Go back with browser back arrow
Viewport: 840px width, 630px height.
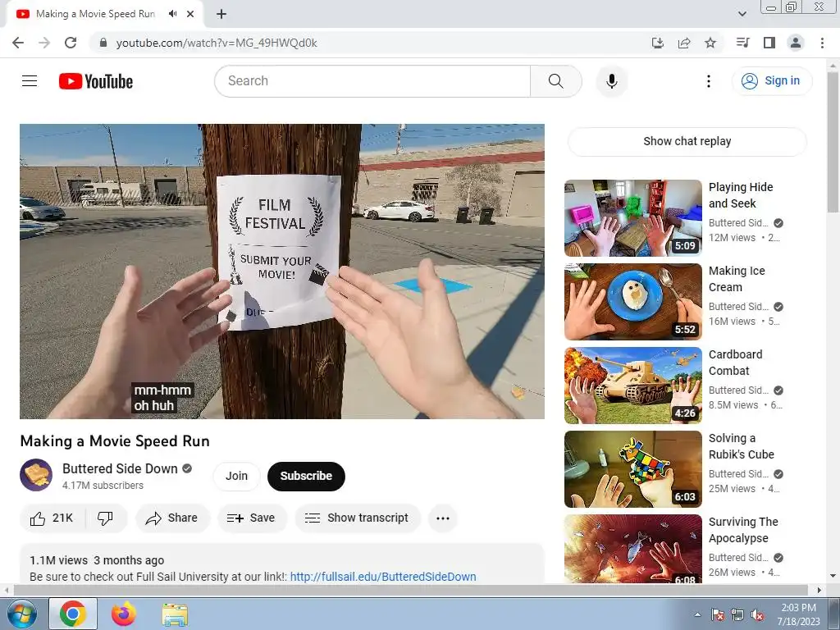coord(18,43)
